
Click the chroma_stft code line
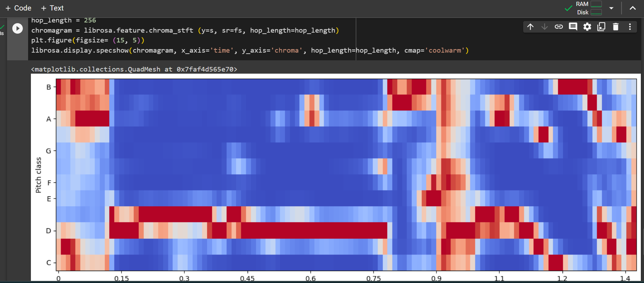(185, 31)
